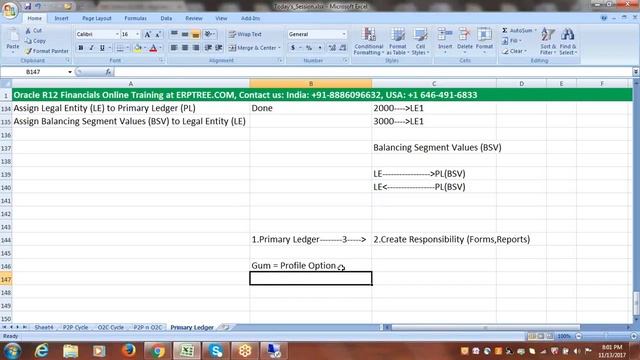Image resolution: width=640 pixels, height=360 pixels.
Task: Open the Insert ribbon tab
Action: click(61, 18)
